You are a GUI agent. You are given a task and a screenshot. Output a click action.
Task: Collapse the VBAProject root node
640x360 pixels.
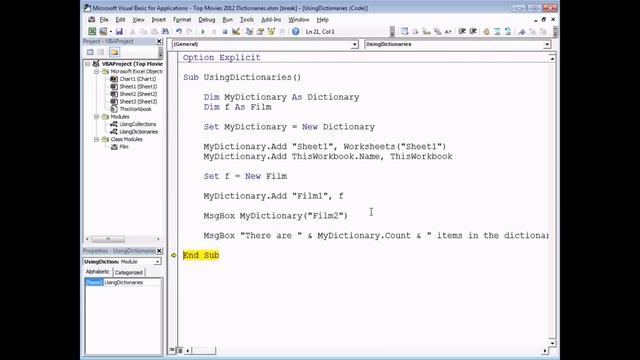[x=87, y=64]
